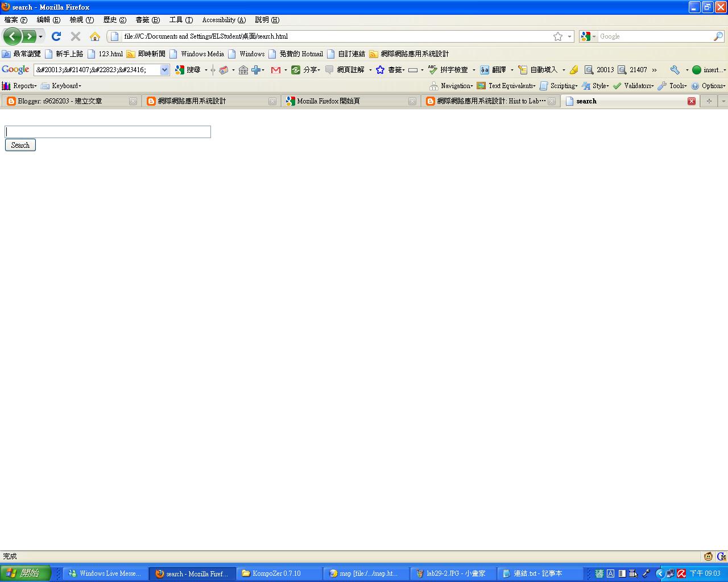
Task: Open Tools dropdown on accessibility toolbar
Action: click(x=672, y=86)
